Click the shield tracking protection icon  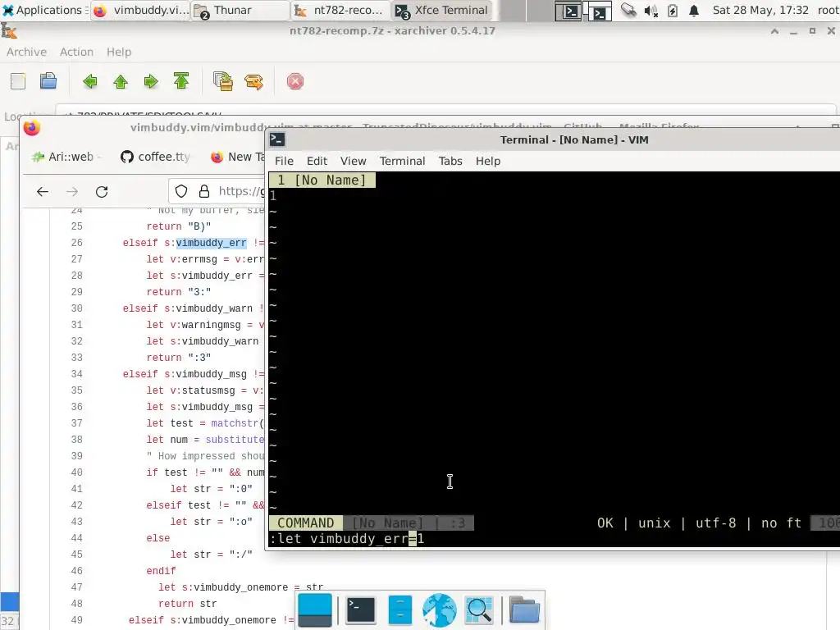pyautogui.click(x=181, y=191)
